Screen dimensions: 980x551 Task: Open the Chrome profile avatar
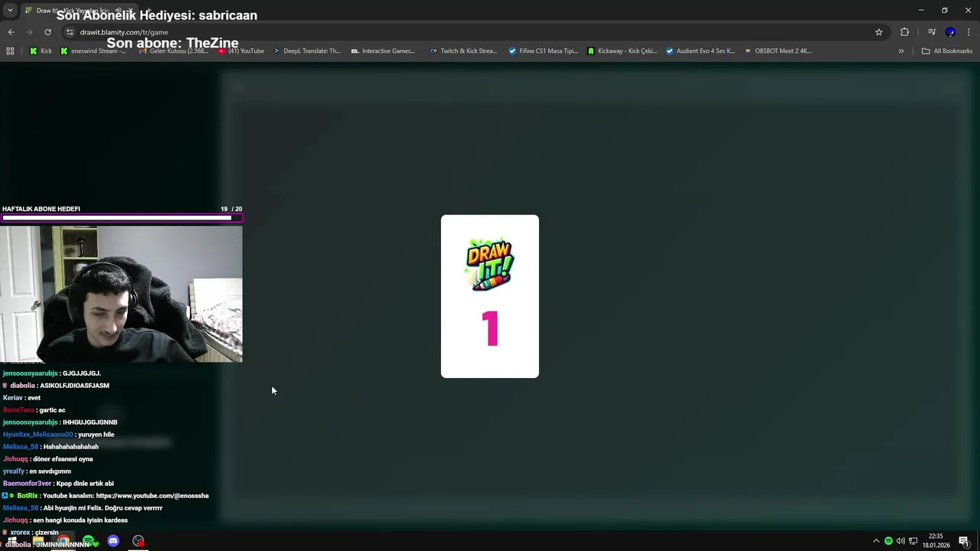point(950,32)
